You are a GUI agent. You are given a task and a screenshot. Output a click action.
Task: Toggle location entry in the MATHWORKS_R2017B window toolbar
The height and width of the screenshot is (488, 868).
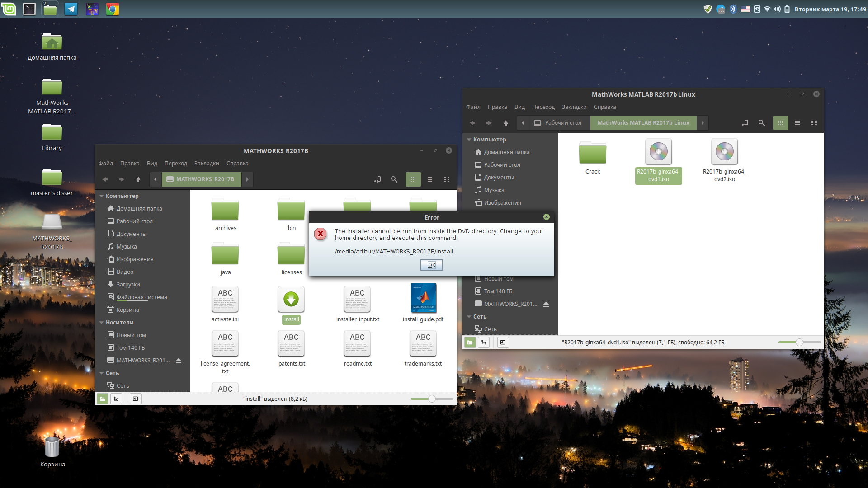pyautogui.click(x=377, y=179)
